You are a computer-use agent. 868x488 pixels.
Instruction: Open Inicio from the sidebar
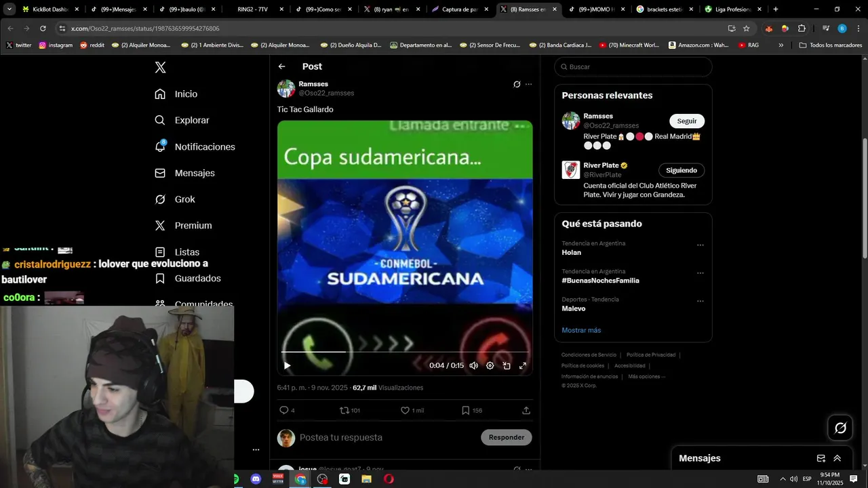[176, 94]
